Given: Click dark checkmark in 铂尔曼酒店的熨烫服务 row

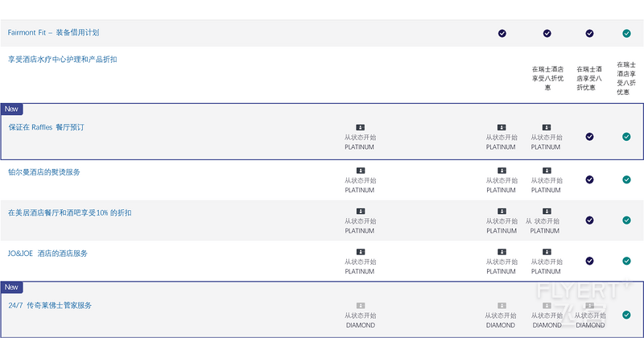Looking at the screenshot, I should 589,179.
